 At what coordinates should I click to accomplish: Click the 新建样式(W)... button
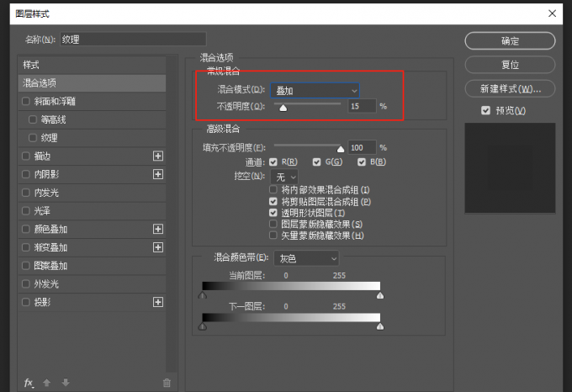[510, 88]
